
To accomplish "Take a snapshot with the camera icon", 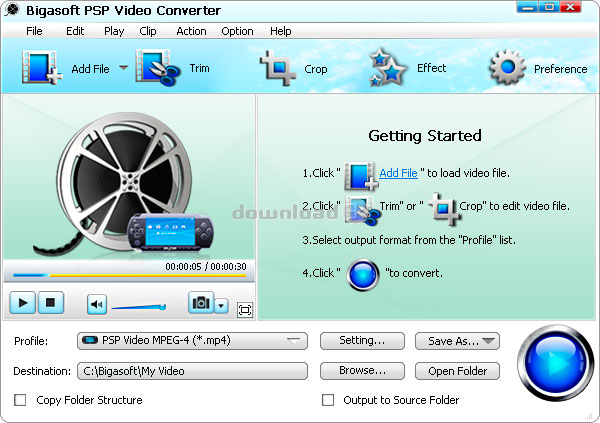I will tap(201, 303).
